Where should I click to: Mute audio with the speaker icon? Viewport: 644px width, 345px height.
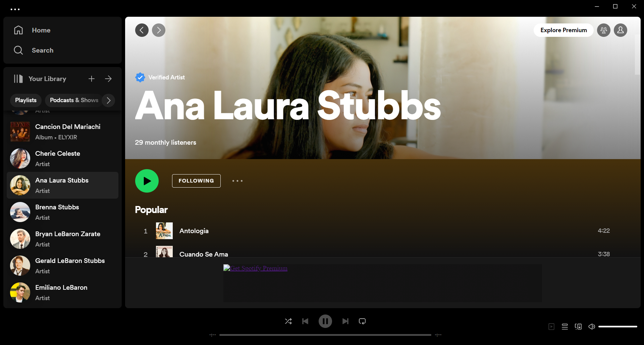(592, 327)
